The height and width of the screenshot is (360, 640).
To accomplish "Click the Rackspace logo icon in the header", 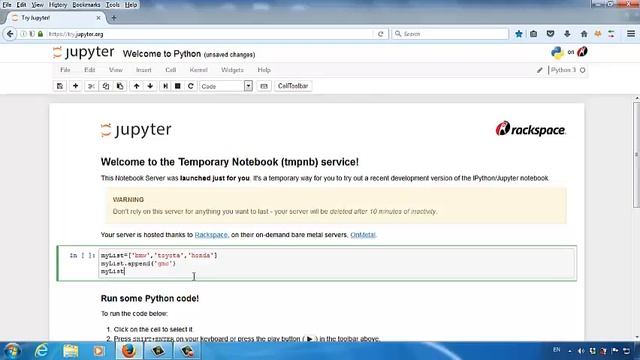I will pos(582,52).
